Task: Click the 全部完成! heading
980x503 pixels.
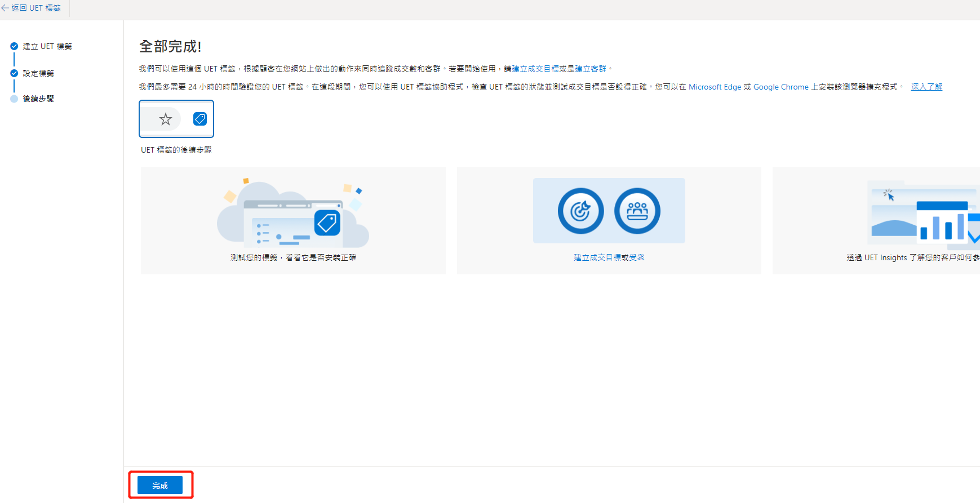Action: (170, 46)
